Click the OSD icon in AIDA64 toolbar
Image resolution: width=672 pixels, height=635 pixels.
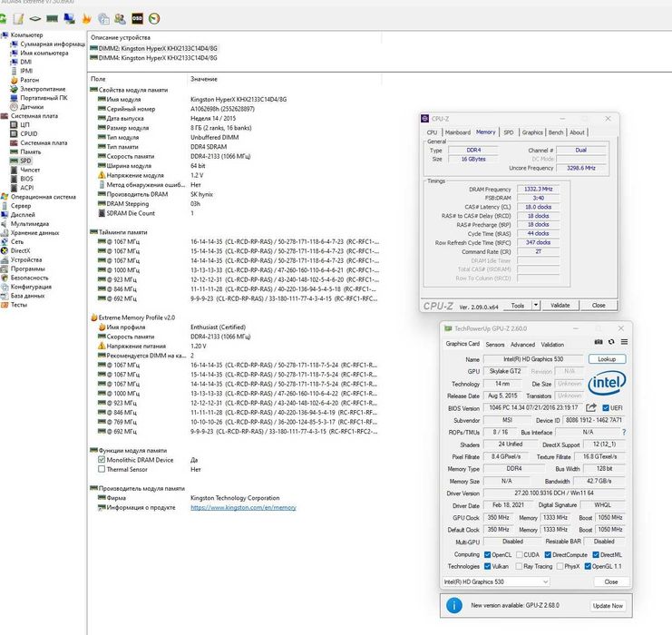coord(137,18)
